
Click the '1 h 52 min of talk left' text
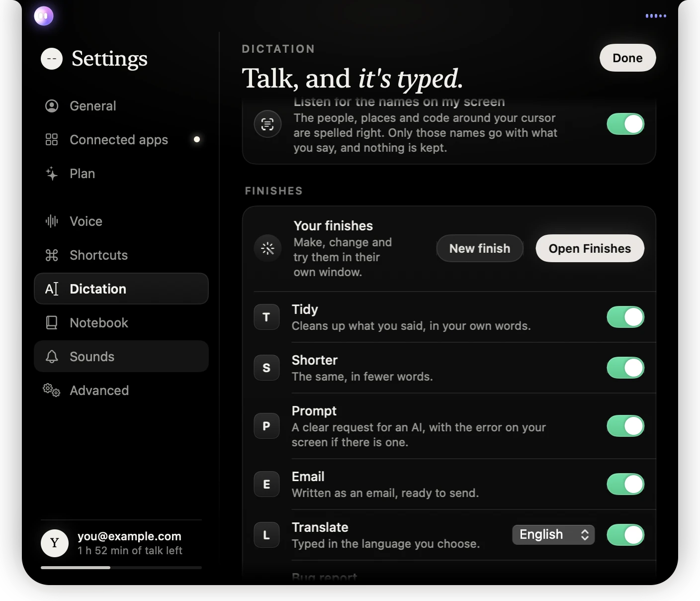130,551
